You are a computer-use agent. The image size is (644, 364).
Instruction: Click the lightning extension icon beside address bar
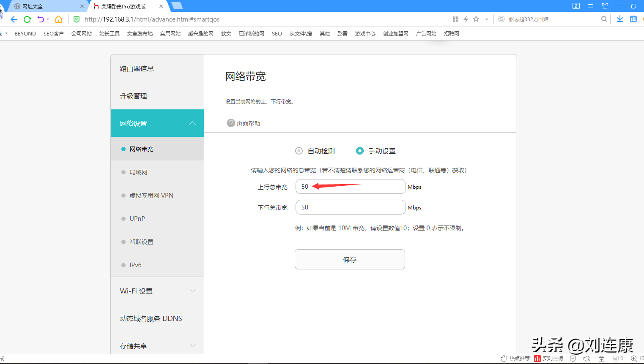(x=467, y=19)
